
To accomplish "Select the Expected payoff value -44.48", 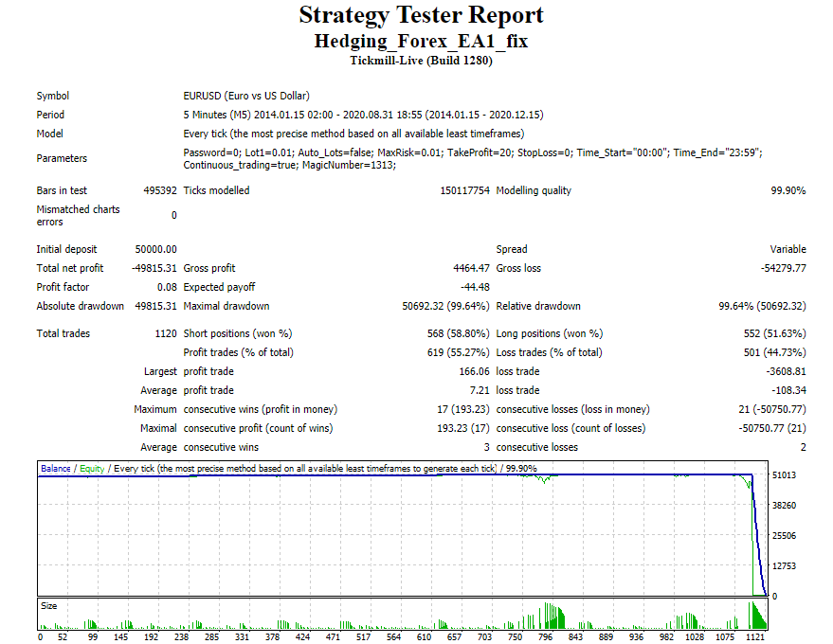I will (x=475, y=287).
